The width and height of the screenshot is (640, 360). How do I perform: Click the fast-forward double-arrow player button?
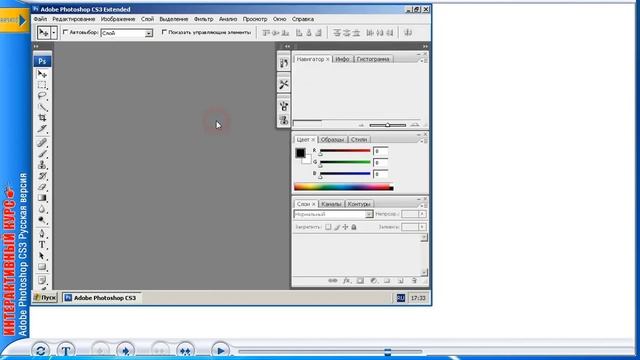(185, 351)
